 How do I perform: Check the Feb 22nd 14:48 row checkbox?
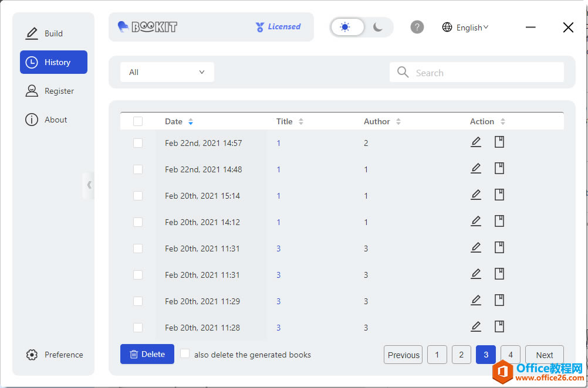138,169
